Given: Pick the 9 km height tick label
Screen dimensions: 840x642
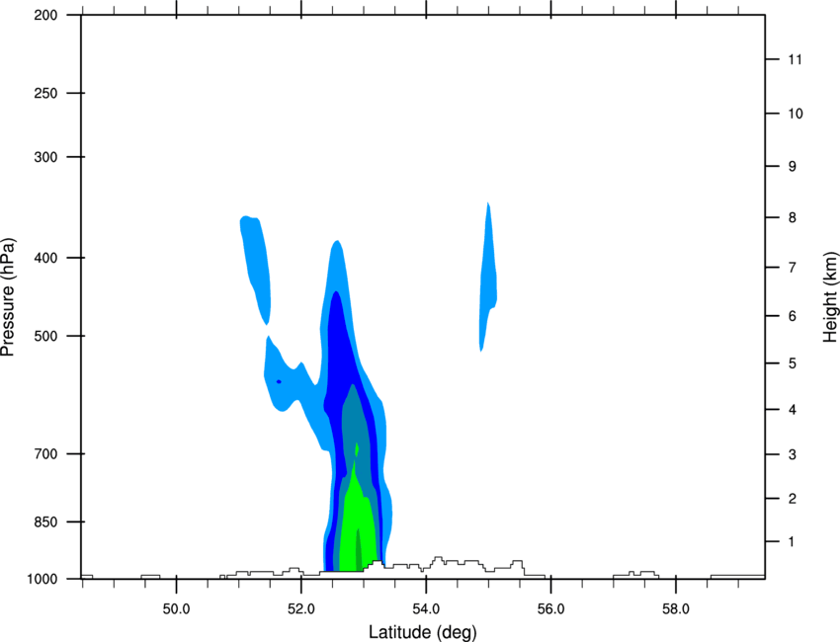Looking at the screenshot, I should click(x=792, y=167).
